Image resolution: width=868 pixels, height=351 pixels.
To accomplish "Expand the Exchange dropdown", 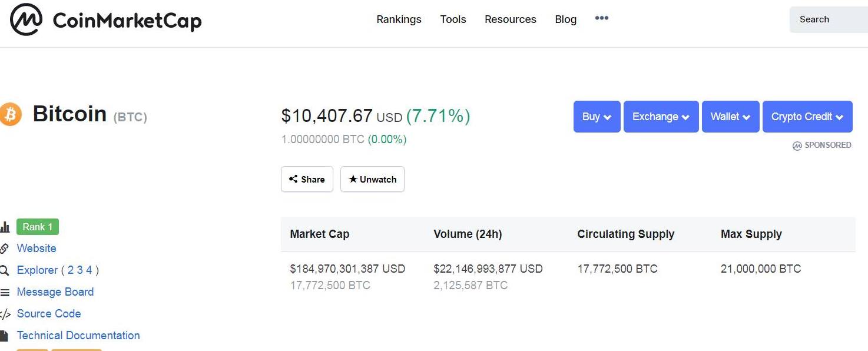I will click(x=661, y=117).
